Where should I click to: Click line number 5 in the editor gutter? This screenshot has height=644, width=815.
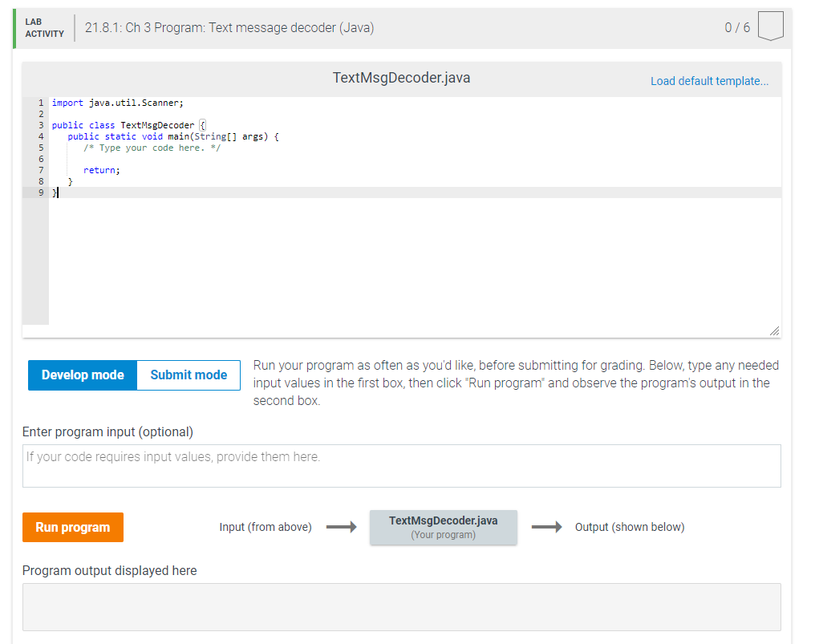tap(41, 148)
